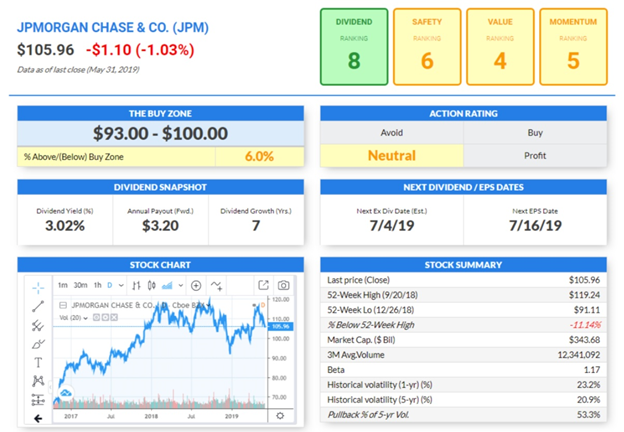The image size is (624, 432).
Task: Click the SAFETY ranking 6 card
Action: (x=427, y=47)
